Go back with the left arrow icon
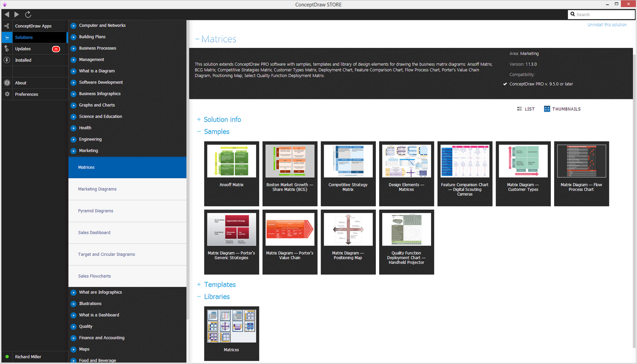This screenshot has height=364, width=637. 7,14
